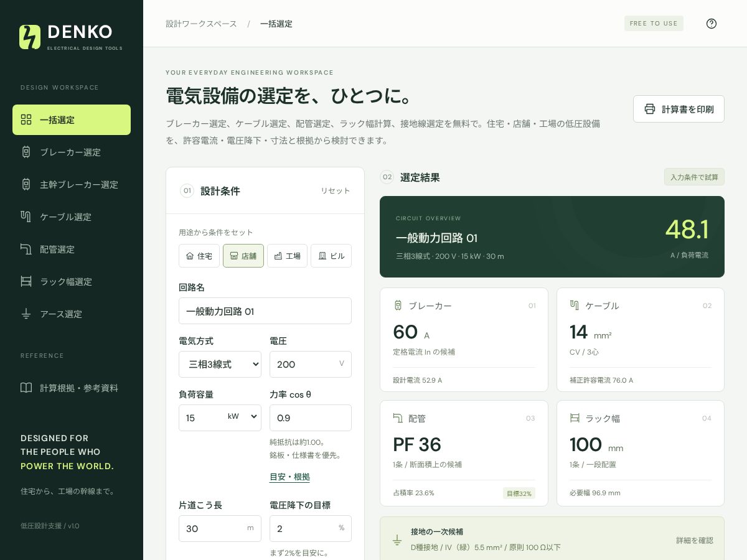Open the 目安・根拠 link
Image resolution: width=747 pixels, height=560 pixels.
point(289,477)
